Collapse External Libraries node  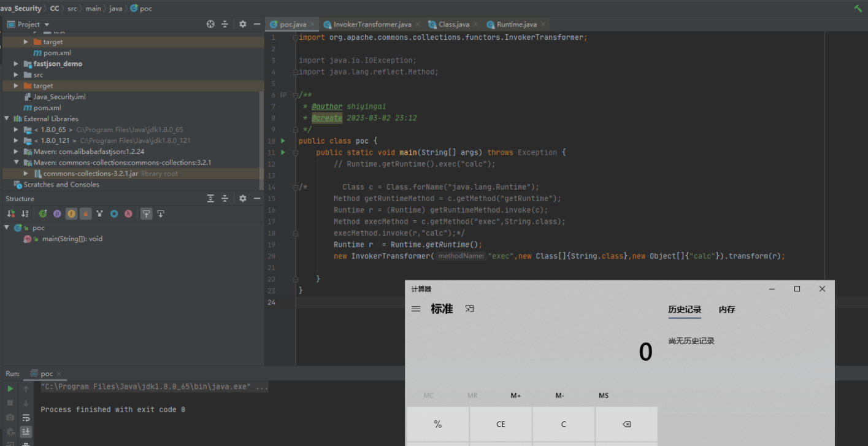[x=6, y=118]
